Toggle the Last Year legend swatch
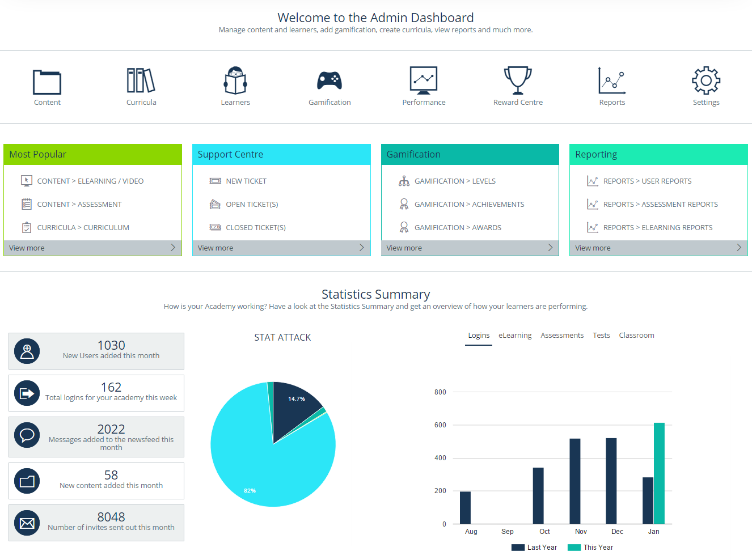The image size is (752, 560). point(517,547)
